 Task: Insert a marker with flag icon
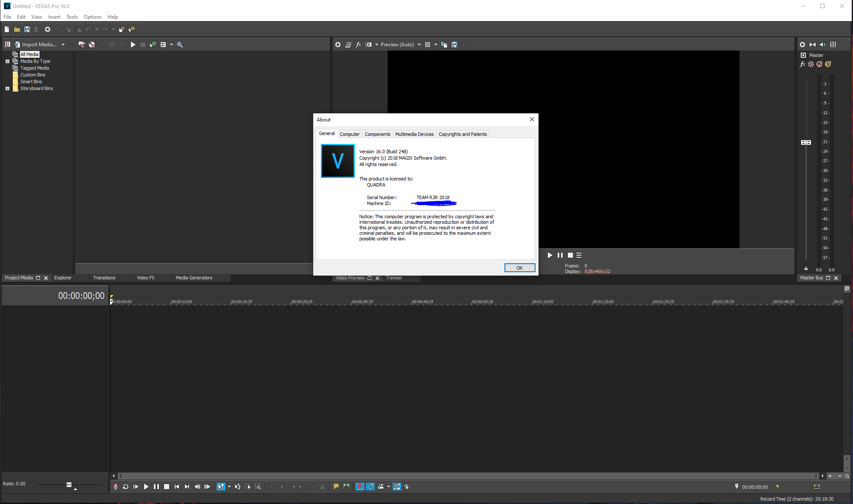336,487
